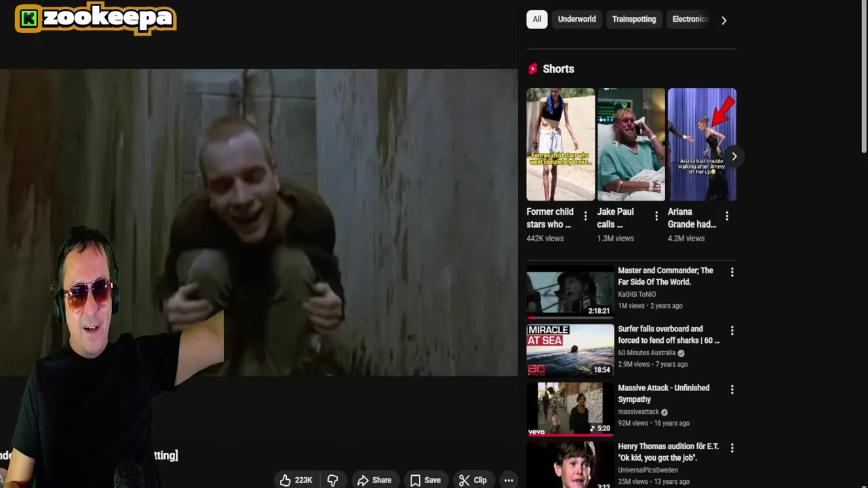
Task: Visit massiveattack channel
Action: tap(638, 412)
